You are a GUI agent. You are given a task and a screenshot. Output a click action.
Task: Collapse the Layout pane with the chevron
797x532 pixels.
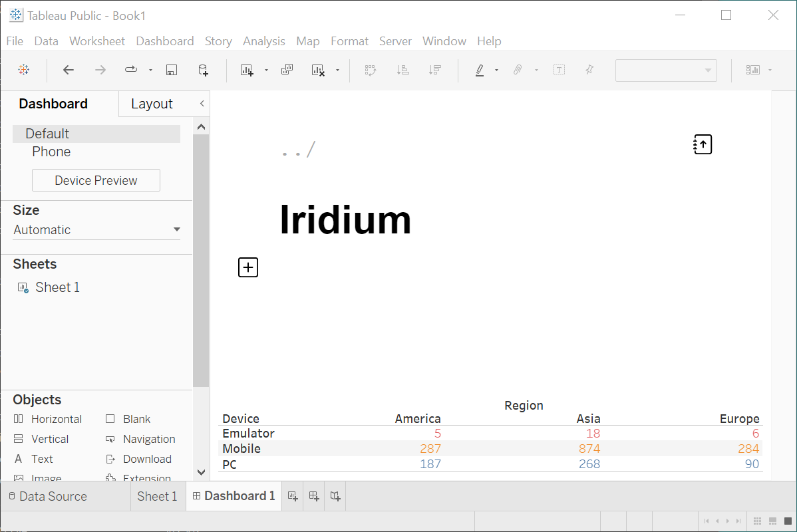click(x=202, y=104)
